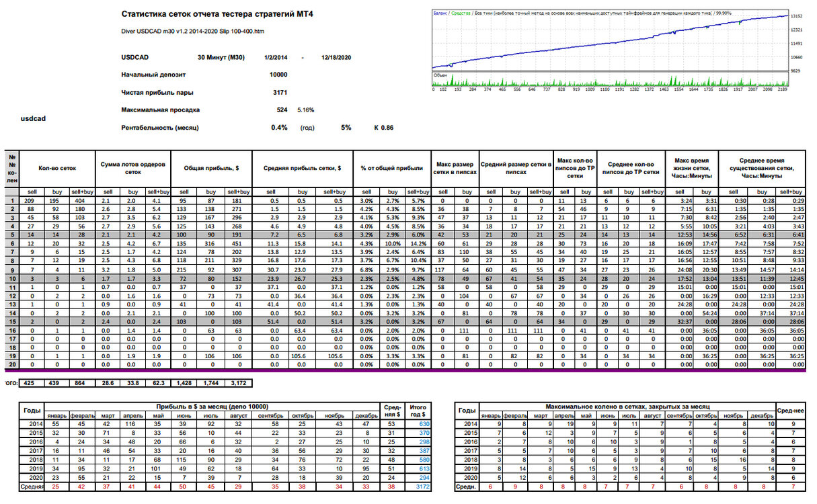Click the 'Прибыль в $ за месяц (депо 10000)' heading
Viewport: 817px width, 504px height.
tap(212, 407)
